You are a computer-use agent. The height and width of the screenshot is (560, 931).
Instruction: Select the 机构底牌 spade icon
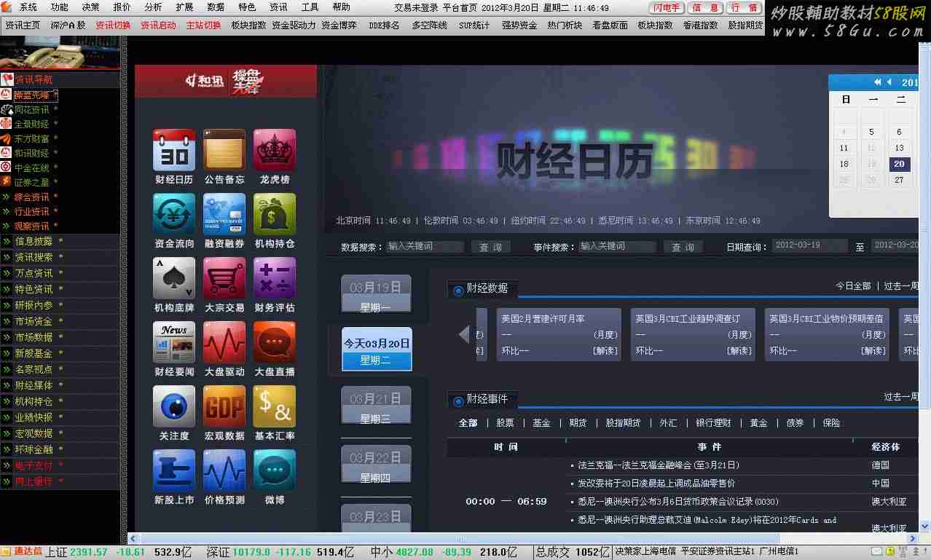pyautogui.click(x=174, y=279)
